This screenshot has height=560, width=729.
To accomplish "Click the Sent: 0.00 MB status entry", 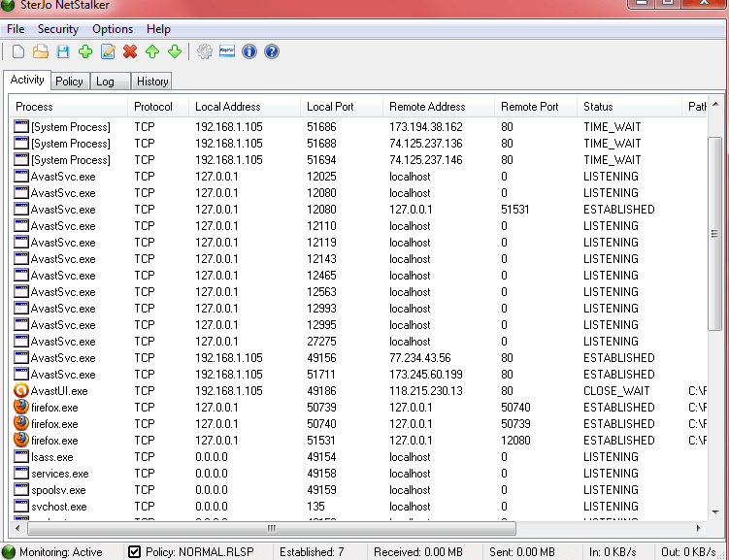I will pyautogui.click(x=521, y=552).
